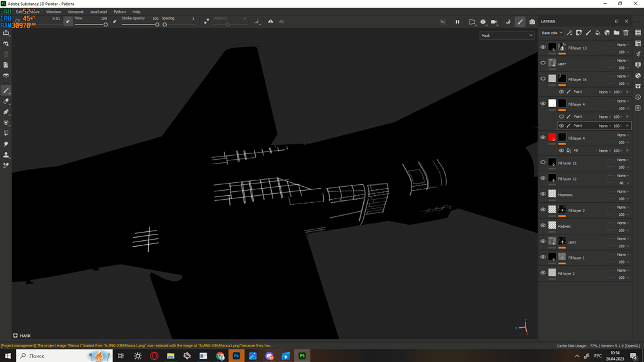The width and height of the screenshot is (644, 362).
Task: Open the Help menu
Action: (137, 12)
